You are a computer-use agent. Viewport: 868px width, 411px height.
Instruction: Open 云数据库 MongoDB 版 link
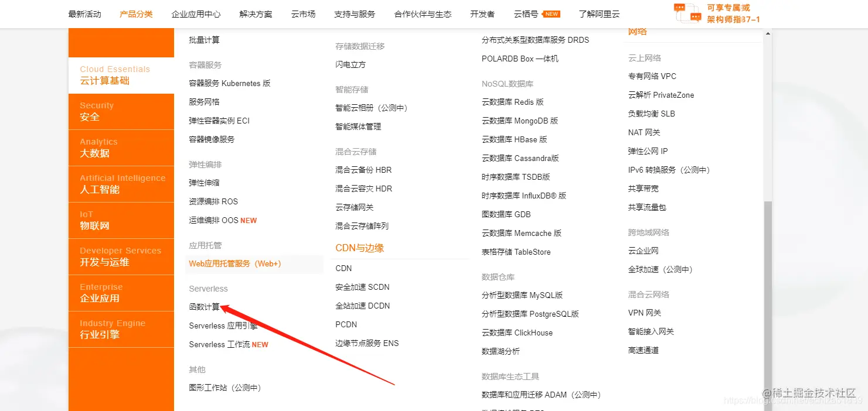[520, 121]
